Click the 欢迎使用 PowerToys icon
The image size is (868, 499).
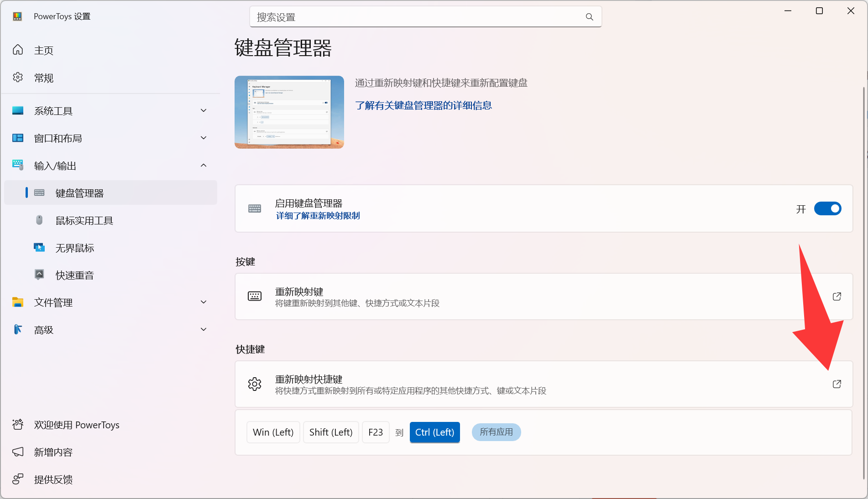18,425
